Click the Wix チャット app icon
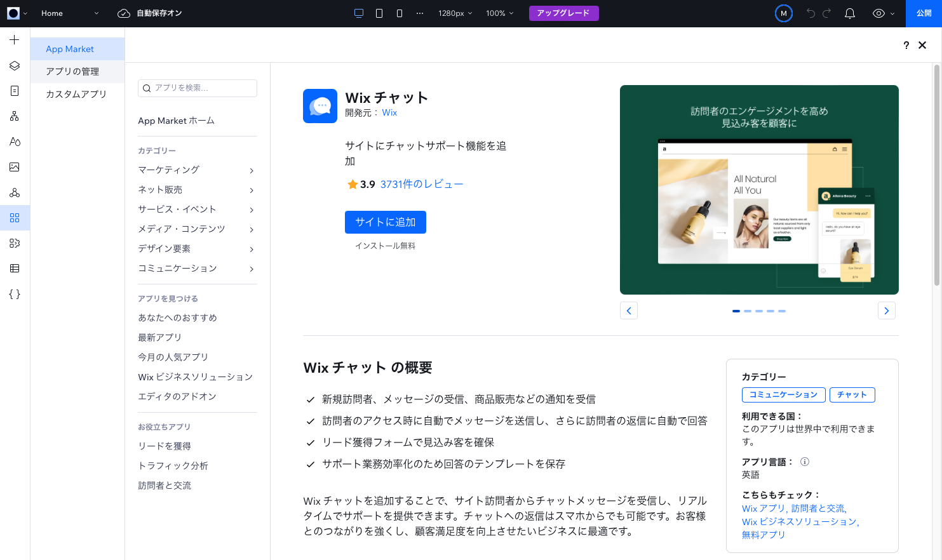942x560 pixels. pos(320,106)
